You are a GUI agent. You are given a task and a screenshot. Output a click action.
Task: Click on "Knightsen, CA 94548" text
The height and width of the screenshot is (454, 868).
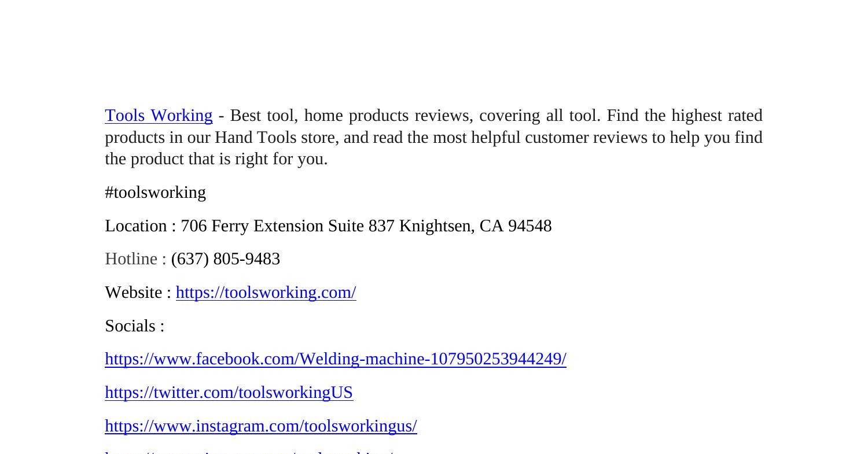[x=475, y=226]
